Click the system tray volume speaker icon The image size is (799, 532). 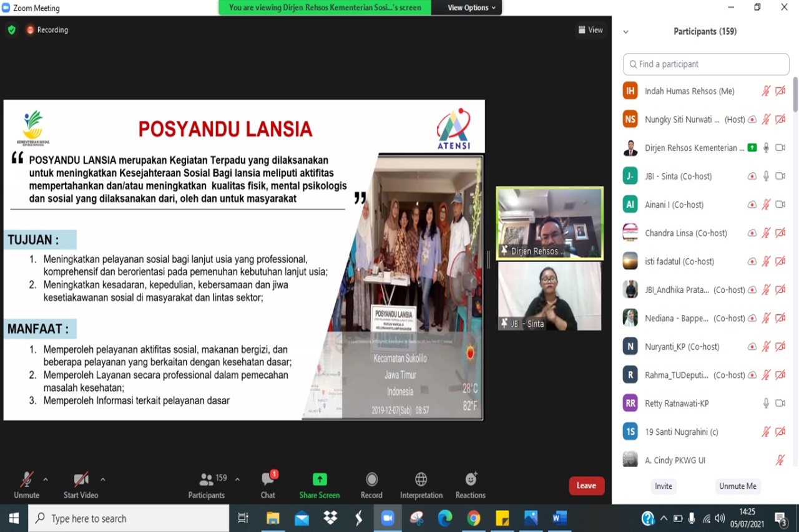click(720, 518)
